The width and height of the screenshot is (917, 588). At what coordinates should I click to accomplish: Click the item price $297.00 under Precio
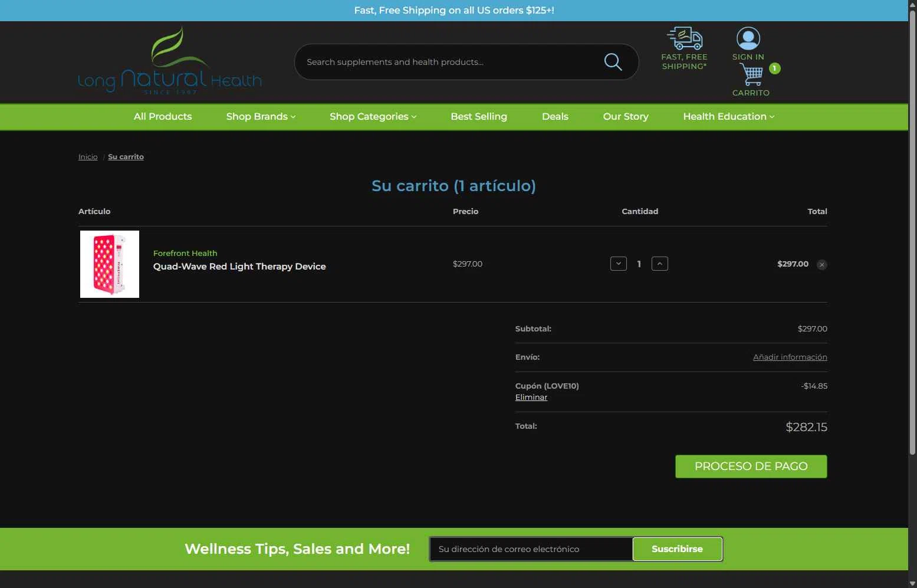[468, 264]
